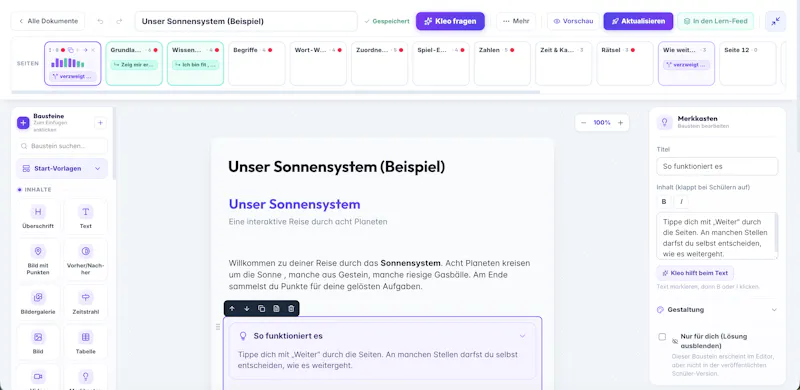Collapse editor with the shrink arrows icon
Viewport: 800px width, 390px height.
coord(775,21)
